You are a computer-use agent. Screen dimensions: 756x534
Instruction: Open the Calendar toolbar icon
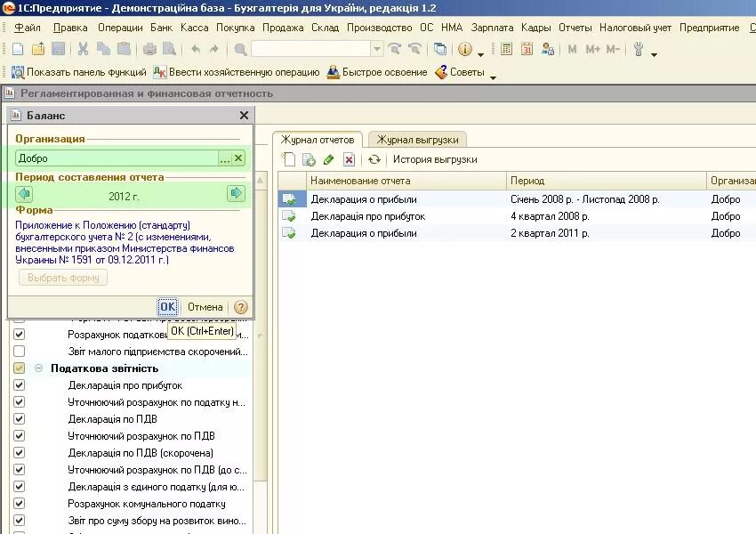(x=527, y=49)
